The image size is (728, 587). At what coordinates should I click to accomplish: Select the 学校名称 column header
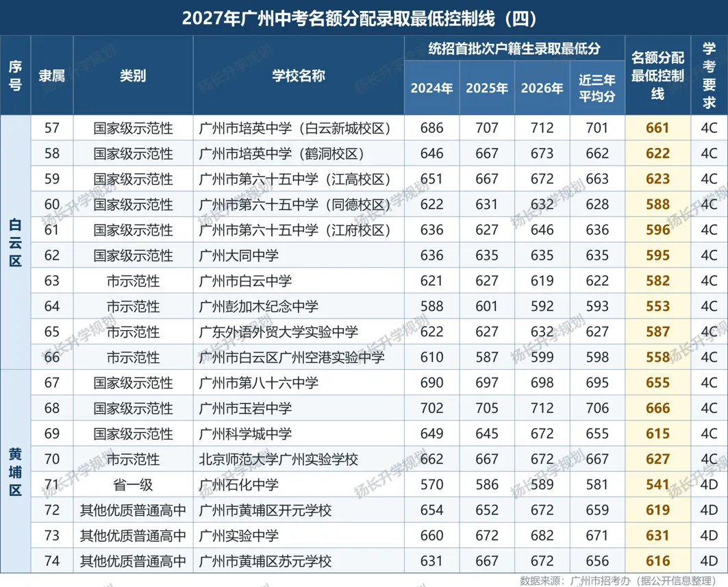click(x=299, y=76)
